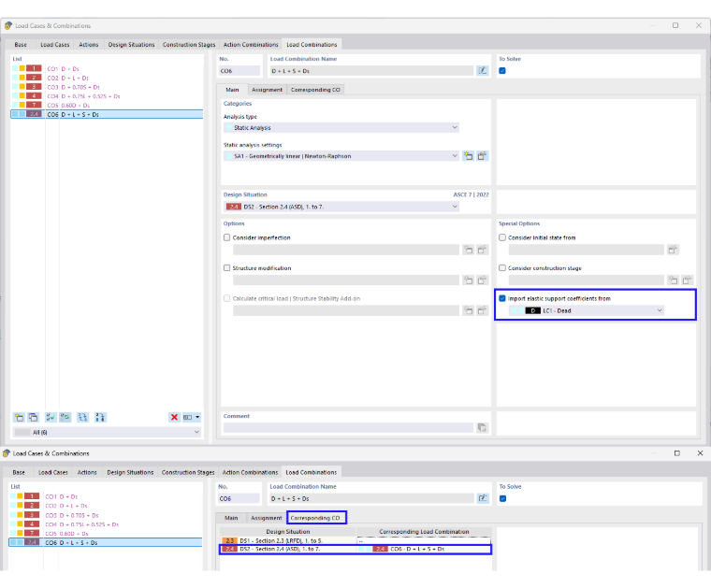The image size is (711, 588).
Task: Click new construction stage icon
Action: tap(674, 280)
